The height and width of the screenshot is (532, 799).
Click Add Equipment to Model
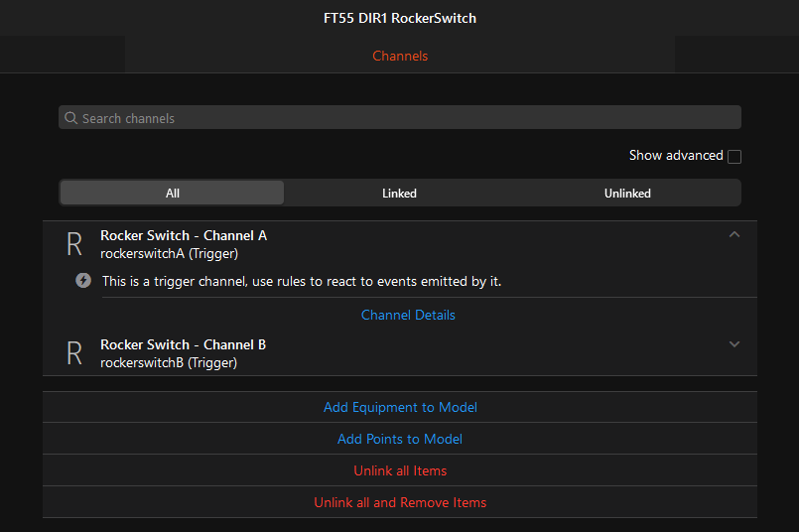tap(400, 407)
